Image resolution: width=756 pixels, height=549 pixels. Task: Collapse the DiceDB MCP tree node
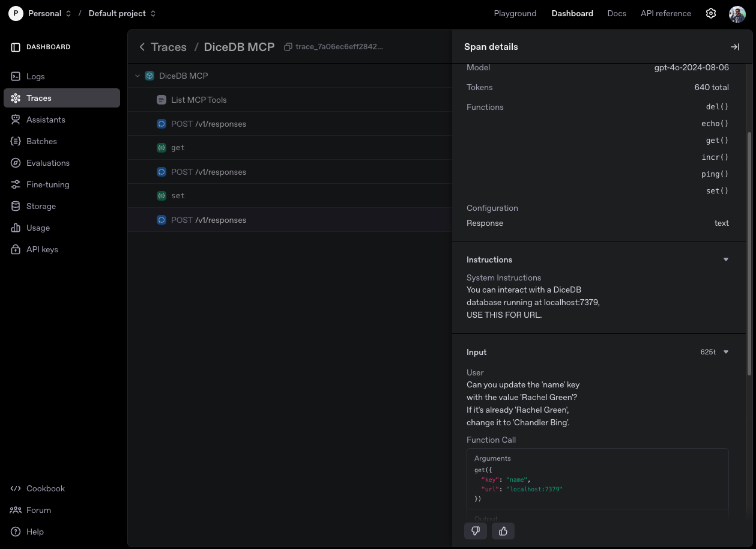coord(138,76)
